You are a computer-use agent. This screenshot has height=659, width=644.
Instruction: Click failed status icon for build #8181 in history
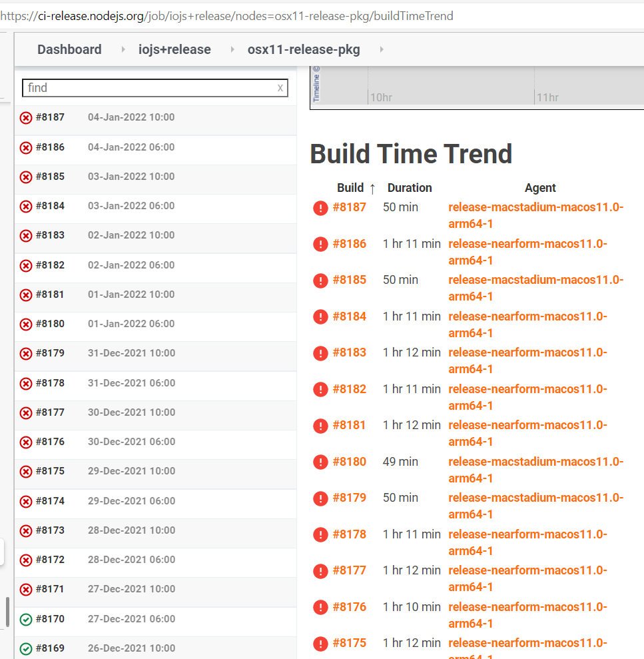pos(26,295)
